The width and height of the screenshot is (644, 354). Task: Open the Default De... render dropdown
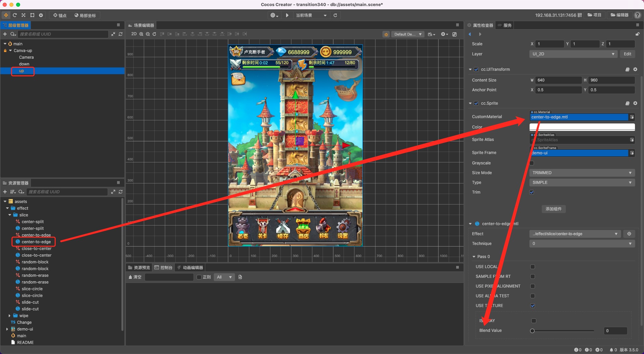408,34
